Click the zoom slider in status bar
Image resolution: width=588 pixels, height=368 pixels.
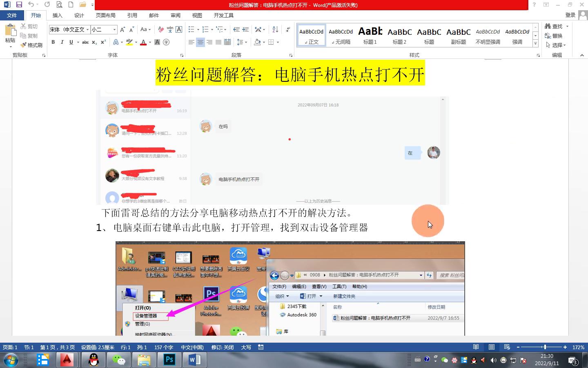pos(545,347)
